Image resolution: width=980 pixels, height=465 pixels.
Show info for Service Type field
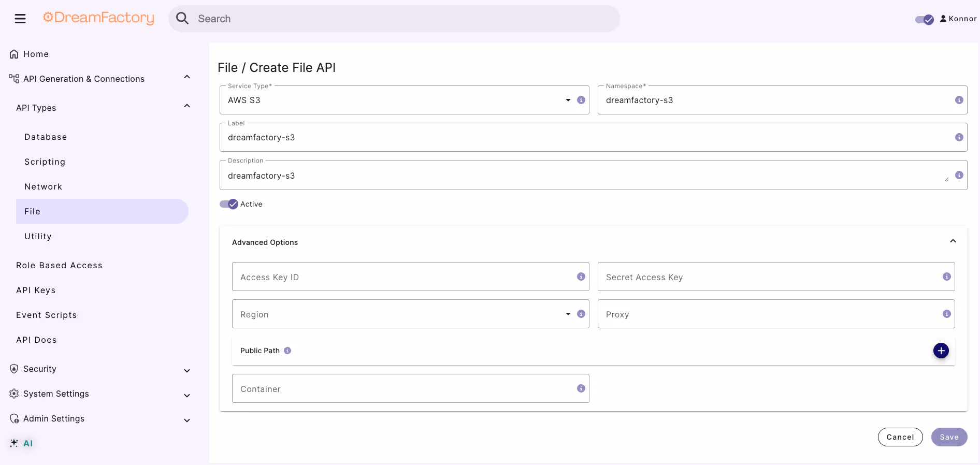[x=581, y=100]
